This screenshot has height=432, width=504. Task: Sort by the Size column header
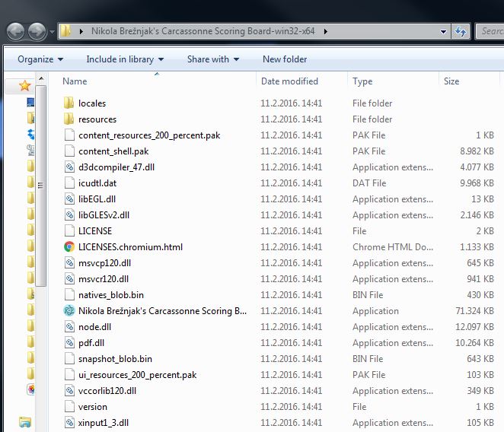[451, 81]
